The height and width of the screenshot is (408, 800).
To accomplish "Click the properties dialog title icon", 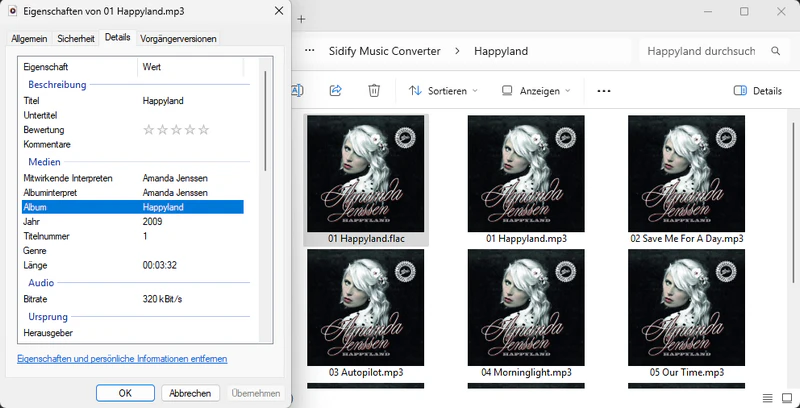I will tap(13, 11).
